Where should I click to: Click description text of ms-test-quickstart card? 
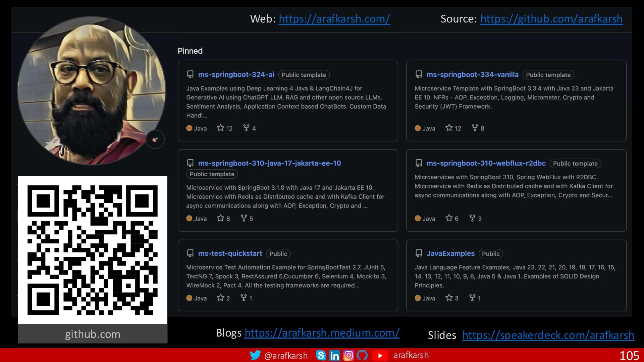click(286, 276)
